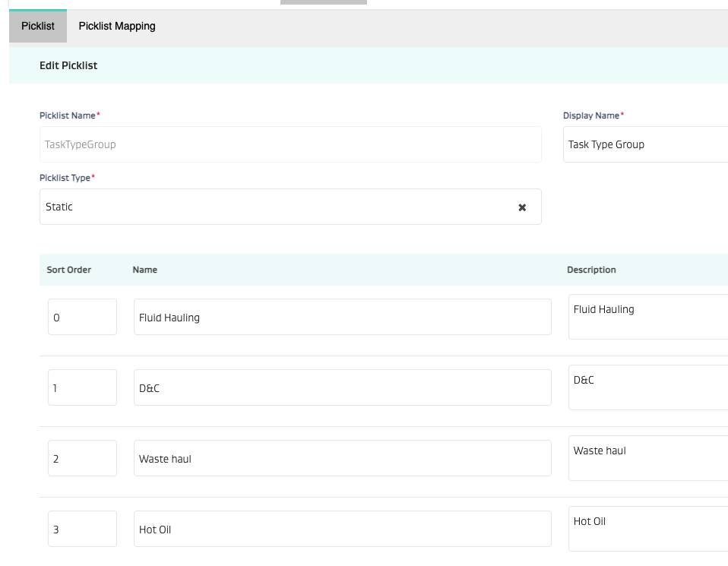
Task: Click the Sort Order column header
Action: (x=69, y=270)
